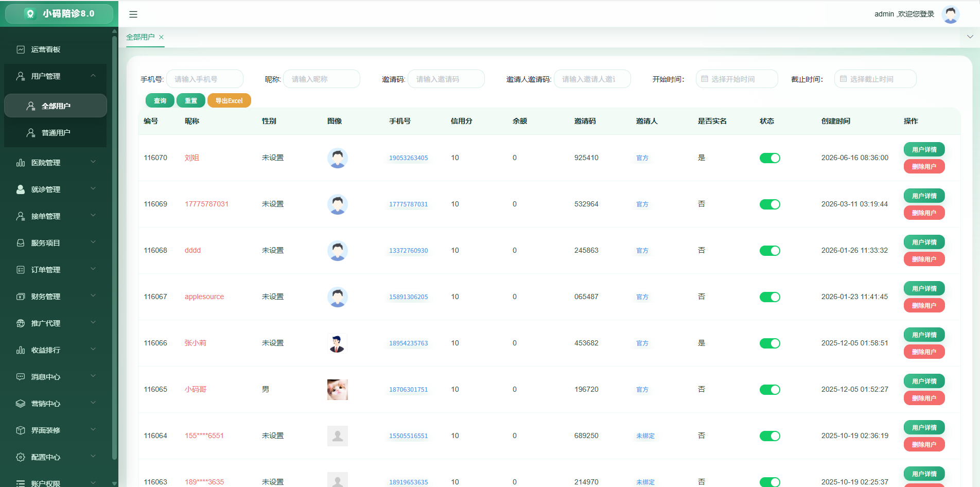Open tabs dropdown arrow at the right edge
Image resolution: width=980 pixels, height=487 pixels.
point(970,37)
